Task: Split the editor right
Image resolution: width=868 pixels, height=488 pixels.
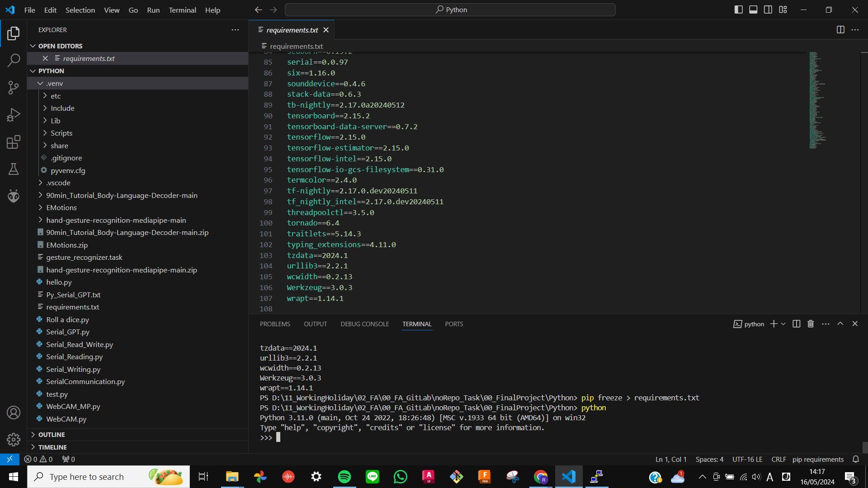Action: [840, 30]
